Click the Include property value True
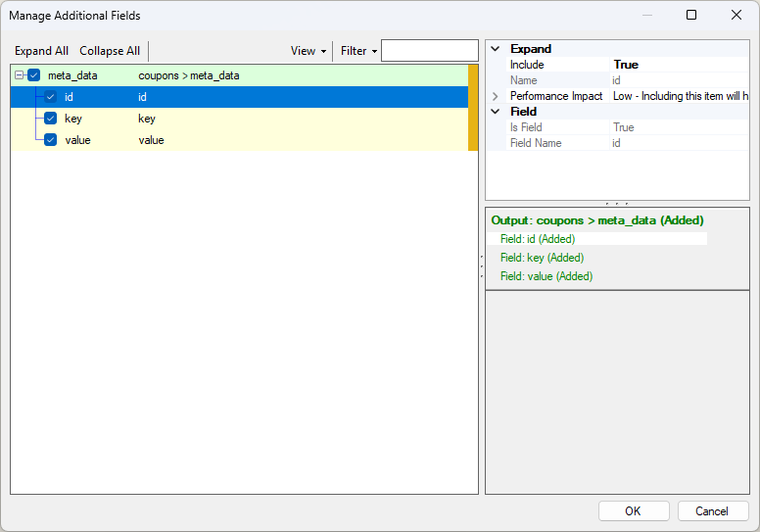Viewport: 760px width, 532px height. tap(626, 65)
